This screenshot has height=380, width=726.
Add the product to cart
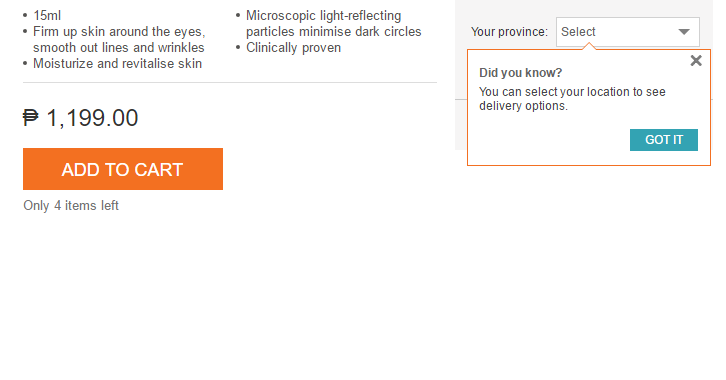point(123,169)
